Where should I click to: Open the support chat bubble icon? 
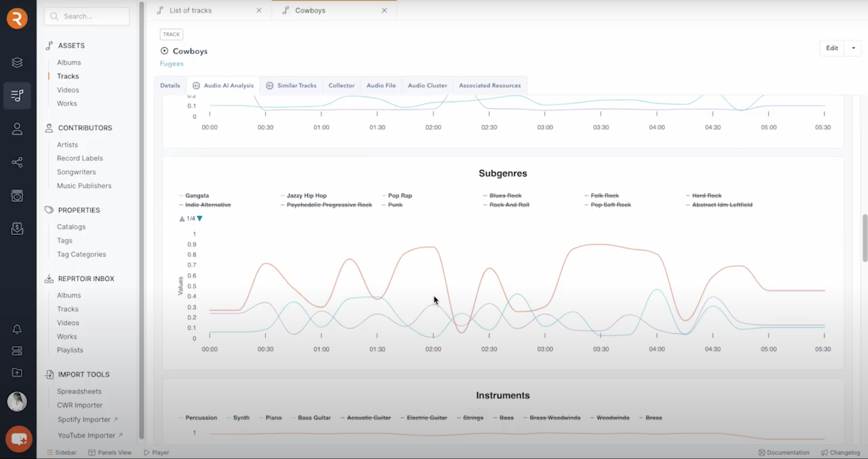coord(19,439)
